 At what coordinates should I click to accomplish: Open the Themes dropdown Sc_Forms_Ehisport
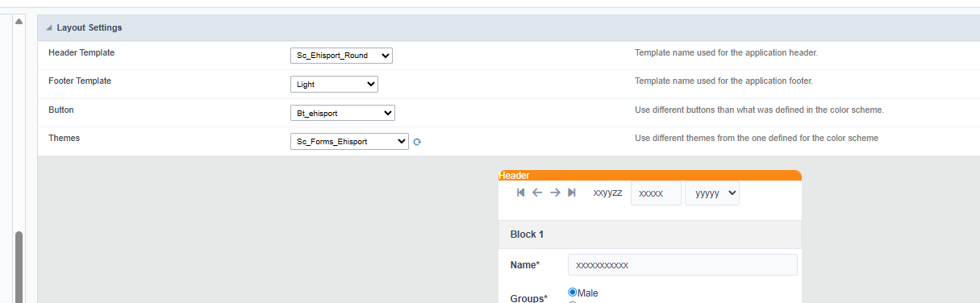(349, 141)
